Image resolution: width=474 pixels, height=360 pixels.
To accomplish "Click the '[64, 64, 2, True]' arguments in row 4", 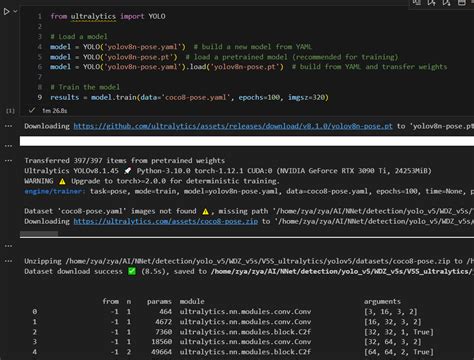I will pos(399,352).
